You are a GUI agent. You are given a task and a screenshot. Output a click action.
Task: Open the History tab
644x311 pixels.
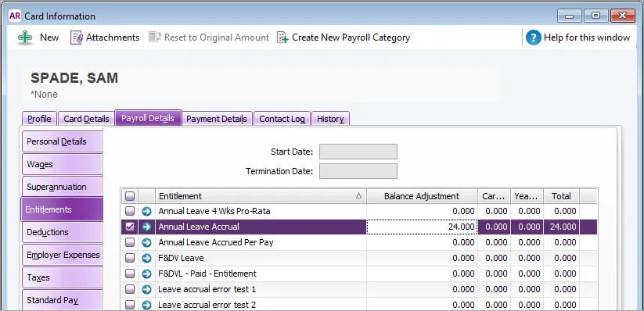click(331, 119)
